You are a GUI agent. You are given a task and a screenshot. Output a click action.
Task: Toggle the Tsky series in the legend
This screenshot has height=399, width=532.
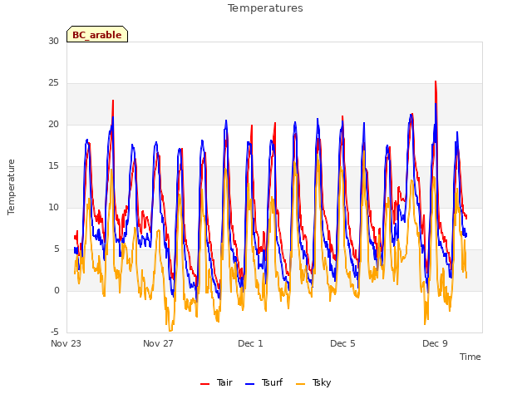(x=313, y=383)
